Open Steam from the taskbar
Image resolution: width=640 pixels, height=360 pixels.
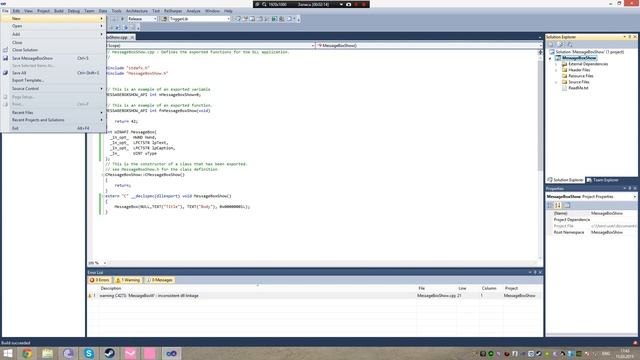109,353
